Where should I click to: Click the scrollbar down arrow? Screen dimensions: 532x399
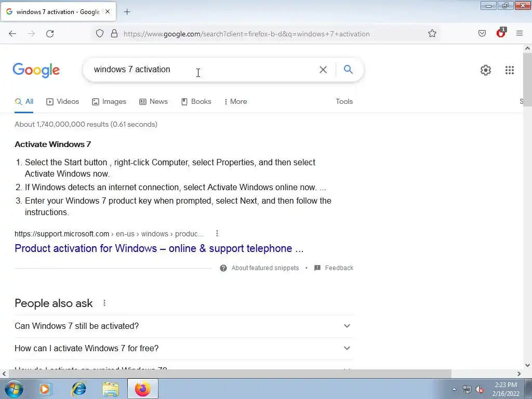coord(527,365)
